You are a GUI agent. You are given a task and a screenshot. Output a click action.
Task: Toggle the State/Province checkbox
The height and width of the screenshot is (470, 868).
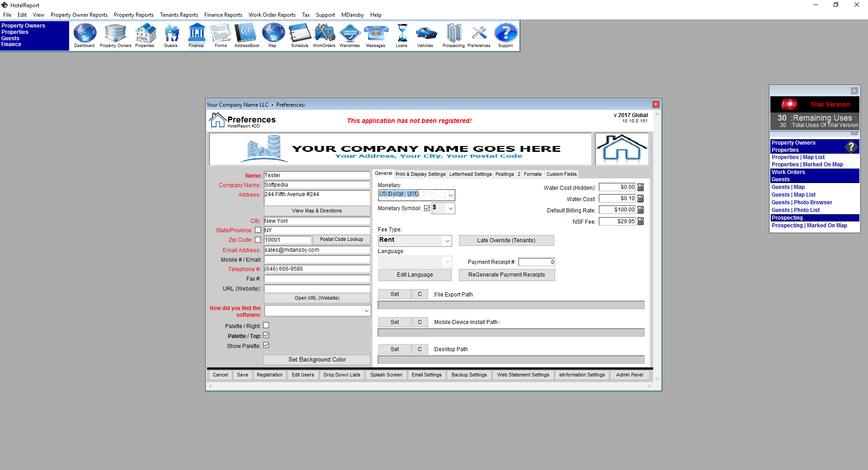tap(258, 230)
